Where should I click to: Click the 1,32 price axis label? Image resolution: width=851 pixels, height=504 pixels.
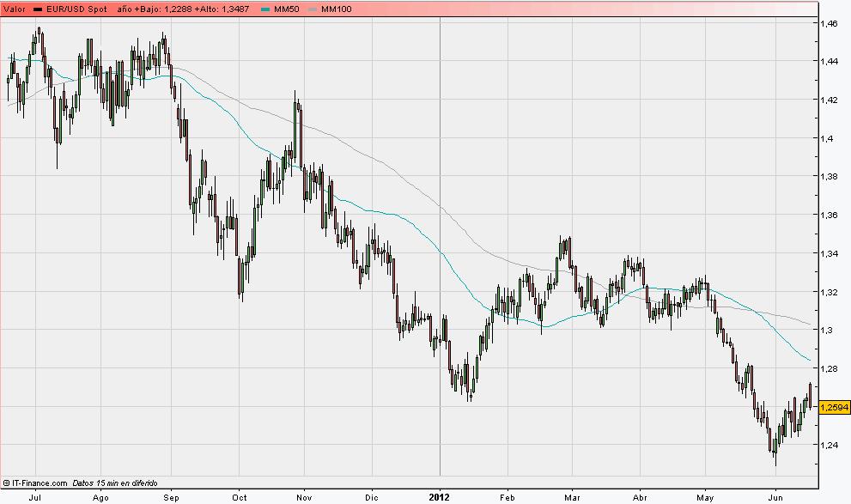830,292
